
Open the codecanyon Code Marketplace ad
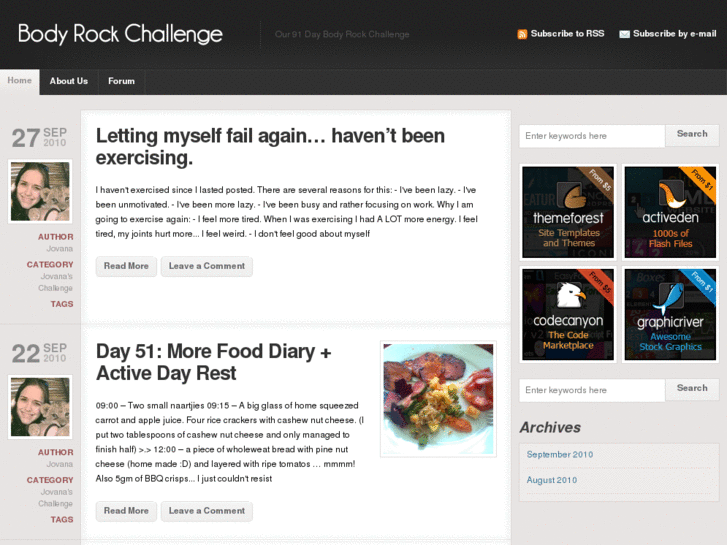pos(568,314)
